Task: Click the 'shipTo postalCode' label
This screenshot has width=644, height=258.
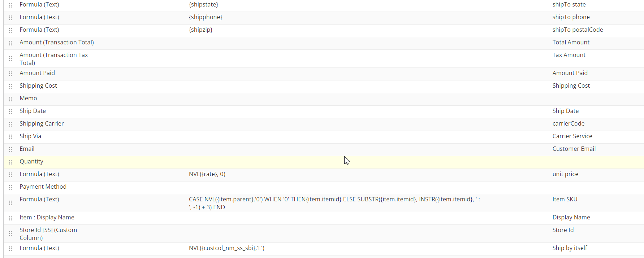Action: coord(578,30)
